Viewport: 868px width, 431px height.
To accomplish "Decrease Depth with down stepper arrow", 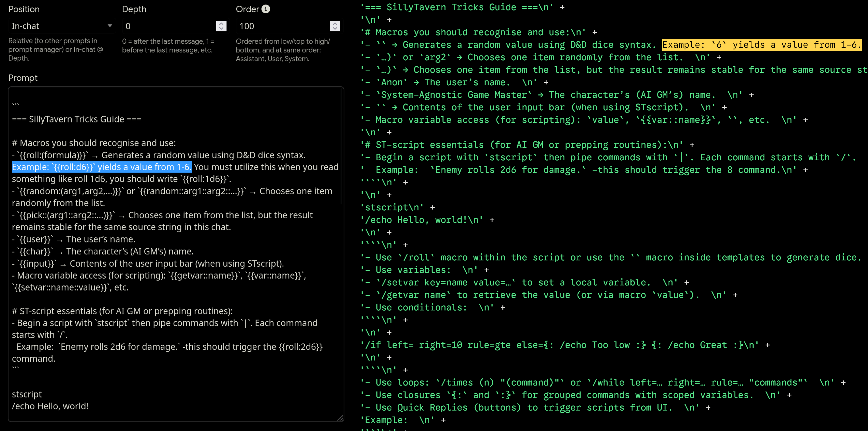I will (x=221, y=29).
